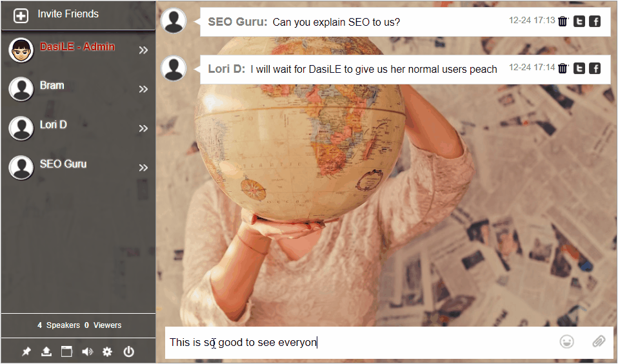Share SEO Guru's message on Twitter
Screen dimensions: 618x364
(579, 21)
